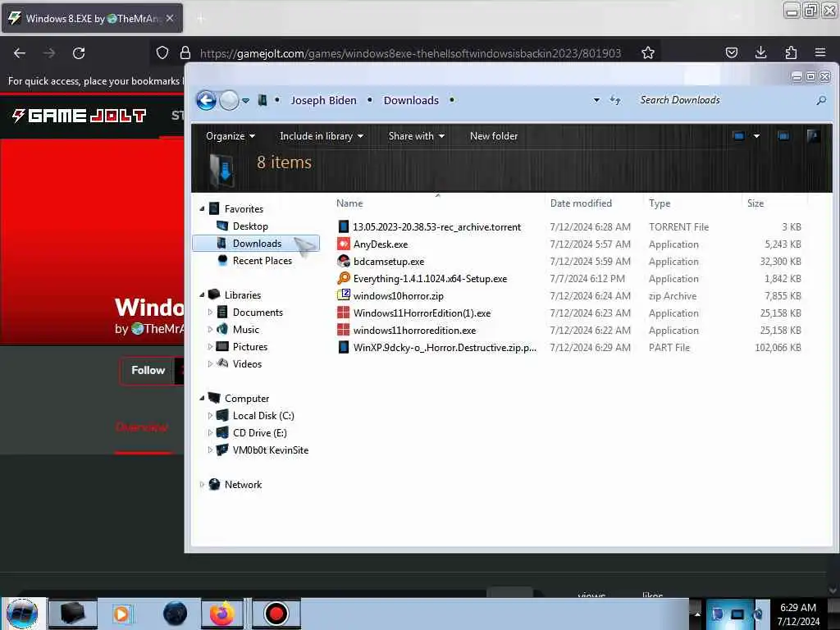Click the New folder button
This screenshot has width=840, height=630.
[493, 136]
